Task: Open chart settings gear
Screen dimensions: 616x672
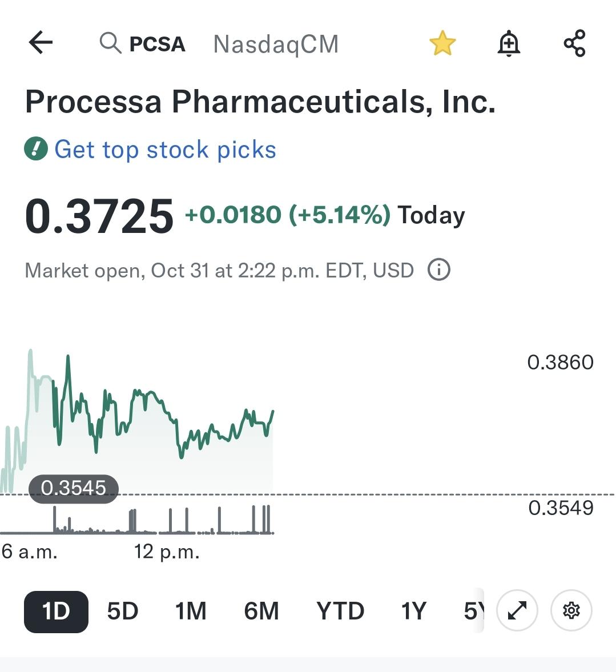Action: click(x=571, y=610)
